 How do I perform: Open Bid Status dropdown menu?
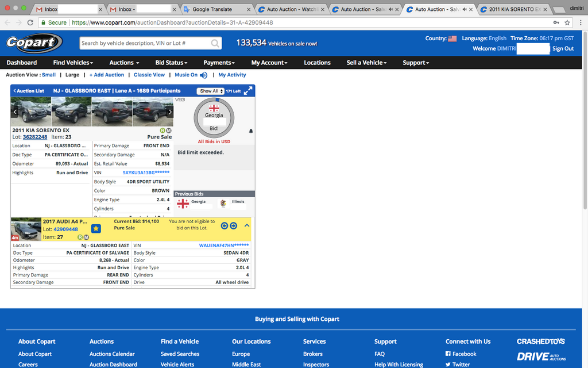[171, 63]
